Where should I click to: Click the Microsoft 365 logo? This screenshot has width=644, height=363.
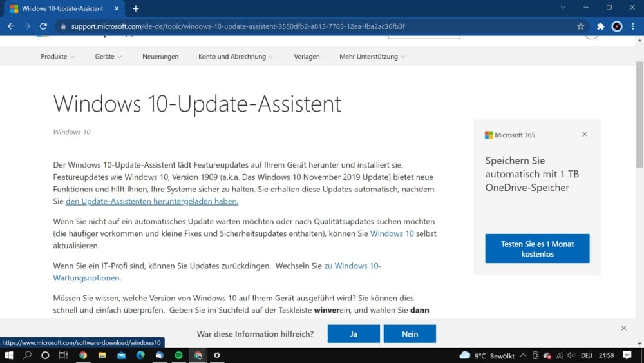pyautogui.click(x=509, y=135)
